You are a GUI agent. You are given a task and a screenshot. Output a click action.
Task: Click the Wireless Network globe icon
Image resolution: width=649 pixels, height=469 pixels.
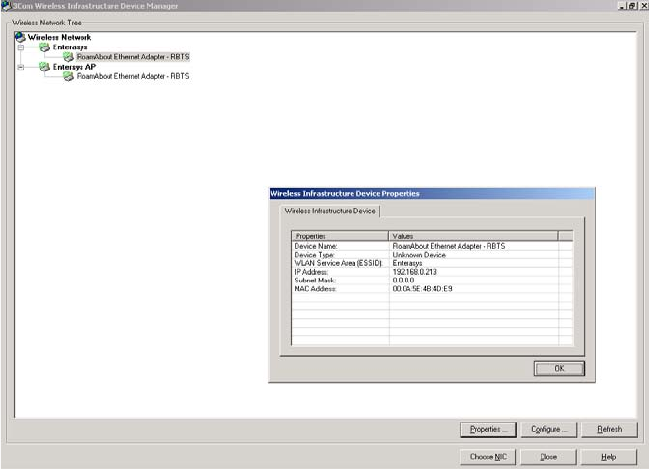coord(20,37)
